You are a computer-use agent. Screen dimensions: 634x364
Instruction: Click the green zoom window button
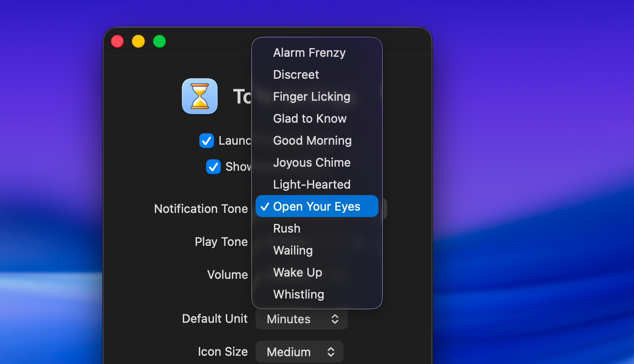click(159, 41)
